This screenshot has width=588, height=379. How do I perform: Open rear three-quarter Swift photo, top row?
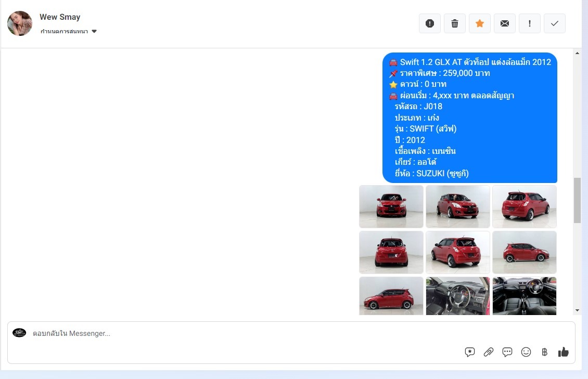coord(524,206)
